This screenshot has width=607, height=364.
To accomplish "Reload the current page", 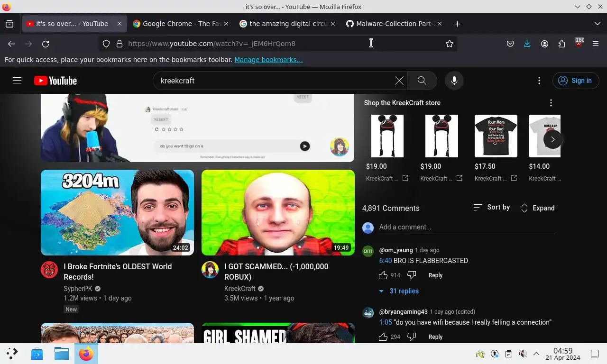I will pyautogui.click(x=46, y=44).
